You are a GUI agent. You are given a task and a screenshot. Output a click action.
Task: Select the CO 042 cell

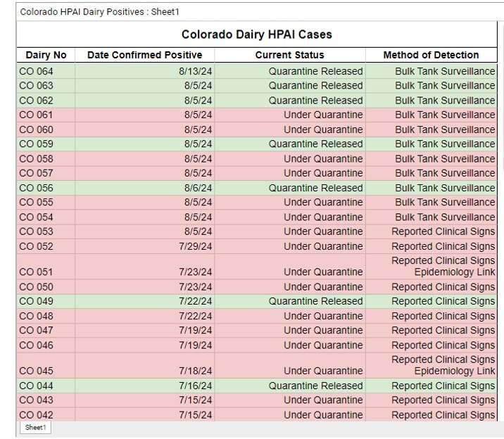(46, 414)
